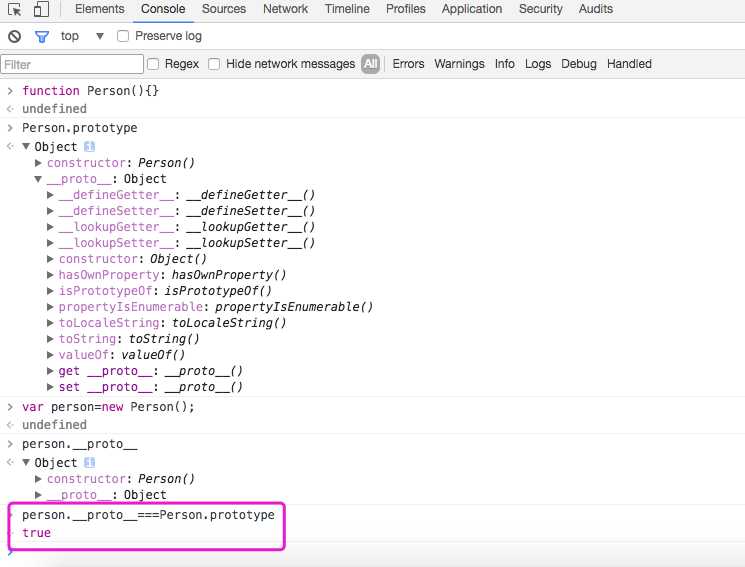Expand the constructor: Object() property

50,259
